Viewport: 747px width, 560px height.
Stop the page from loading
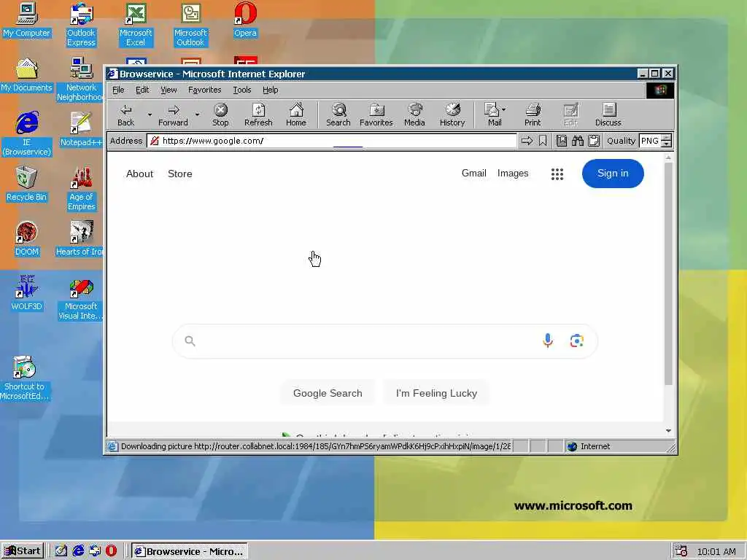pos(220,114)
